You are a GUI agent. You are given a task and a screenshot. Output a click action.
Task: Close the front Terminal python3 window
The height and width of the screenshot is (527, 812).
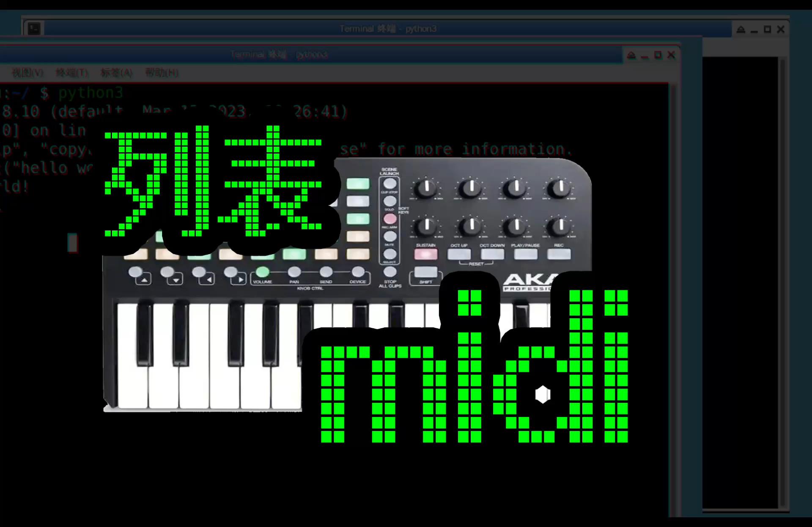671,55
